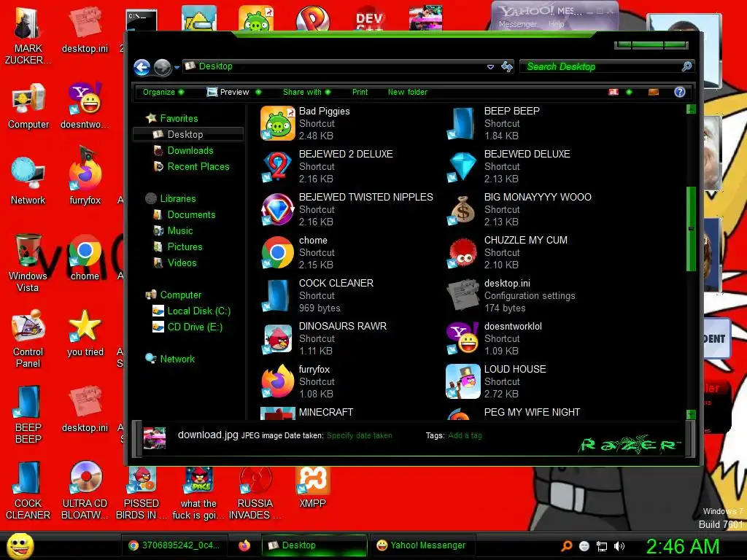Select BIG MONAYYYY WOOO money bag icon
Screen dimensions: 747x560
[462, 209]
